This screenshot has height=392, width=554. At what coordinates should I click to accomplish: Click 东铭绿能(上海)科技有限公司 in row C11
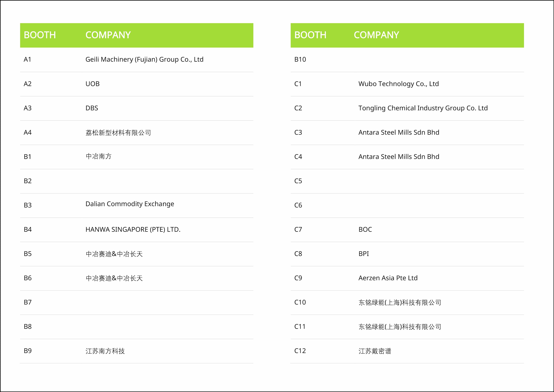coord(400,327)
